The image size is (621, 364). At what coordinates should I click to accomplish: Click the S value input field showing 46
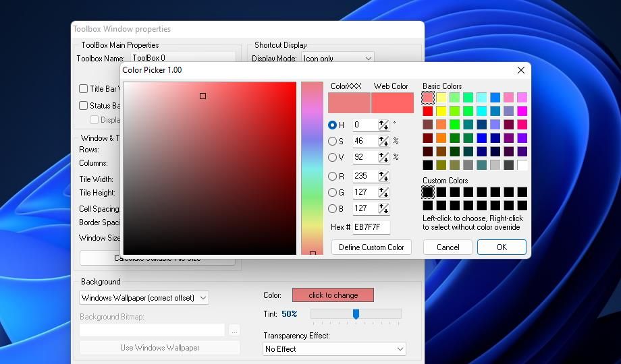365,142
